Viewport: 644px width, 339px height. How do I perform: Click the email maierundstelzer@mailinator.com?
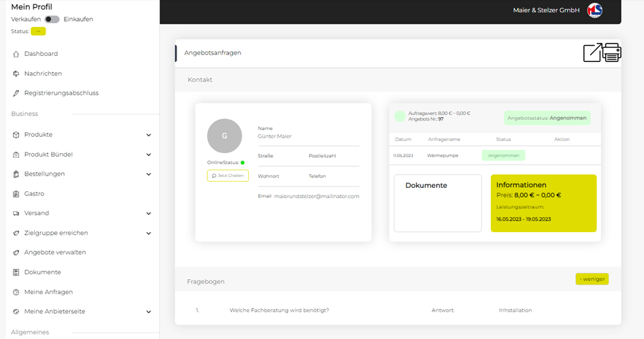(x=317, y=196)
